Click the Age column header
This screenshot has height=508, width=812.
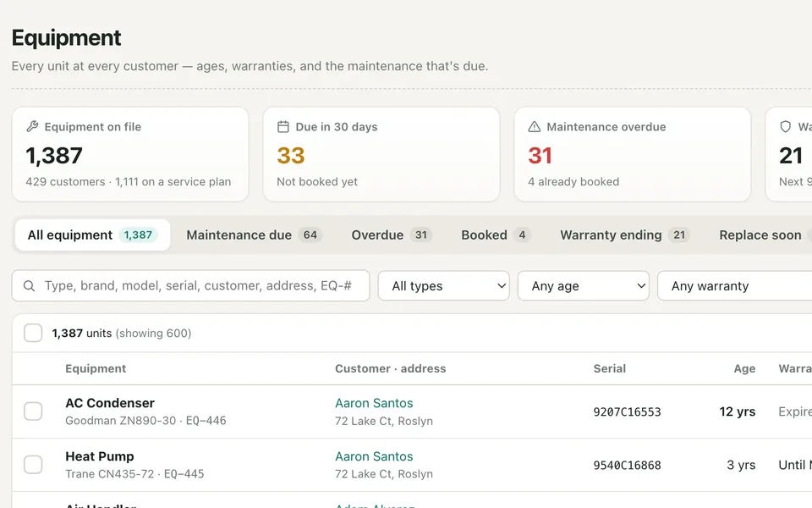[x=744, y=368]
